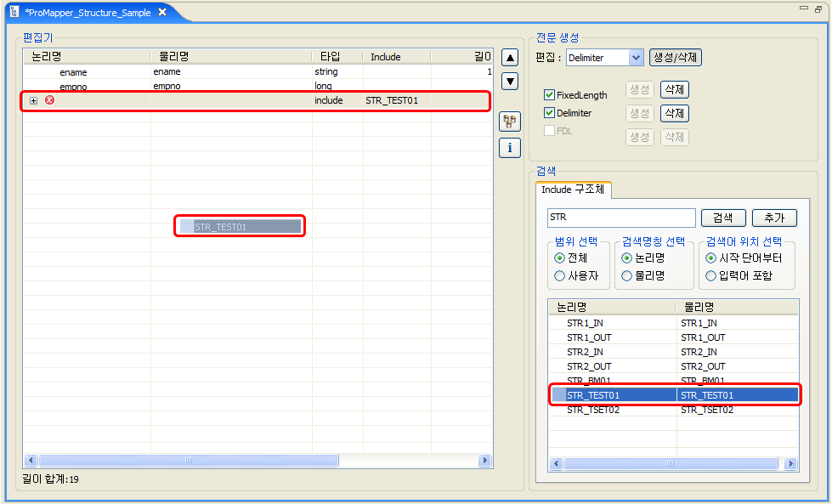Image resolution: width=832 pixels, height=504 pixels.
Task: Select the 물리명 radio under 검색명칭 선택
Action: (626, 275)
